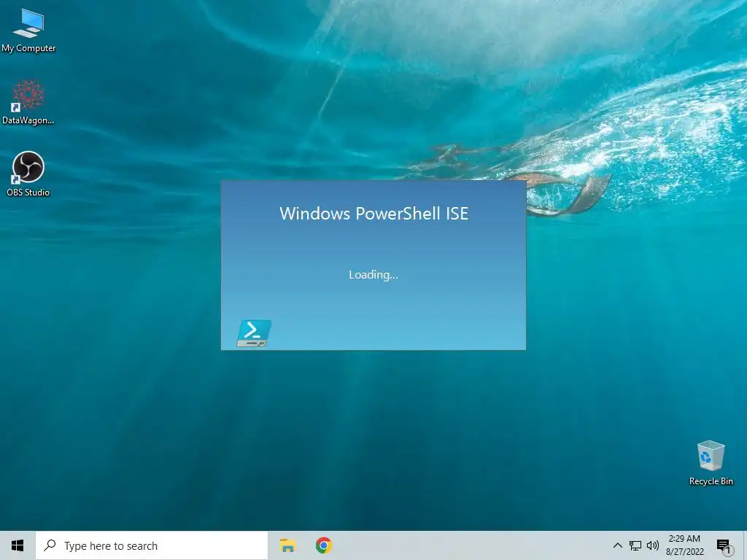Image resolution: width=747 pixels, height=560 pixels.
Task: Click the Windows PowerShell ISE title text
Action: (x=374, y=214)
